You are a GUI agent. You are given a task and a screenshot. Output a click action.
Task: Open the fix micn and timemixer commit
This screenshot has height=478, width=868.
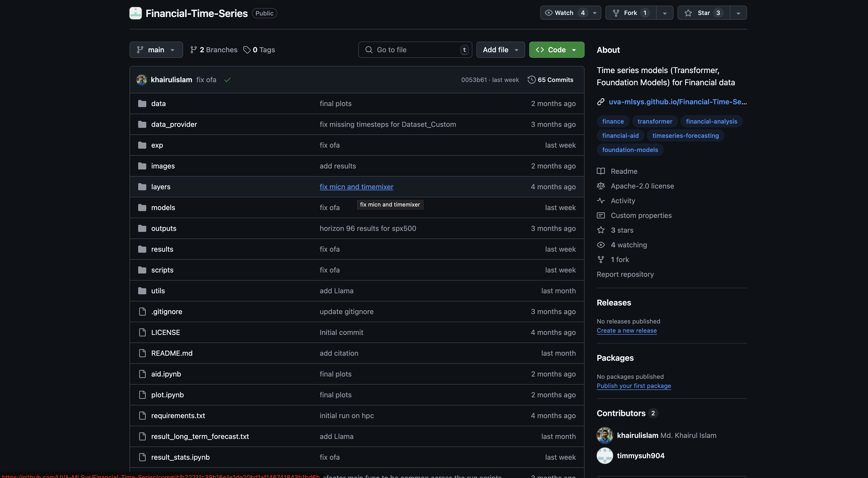click(356, 187)
